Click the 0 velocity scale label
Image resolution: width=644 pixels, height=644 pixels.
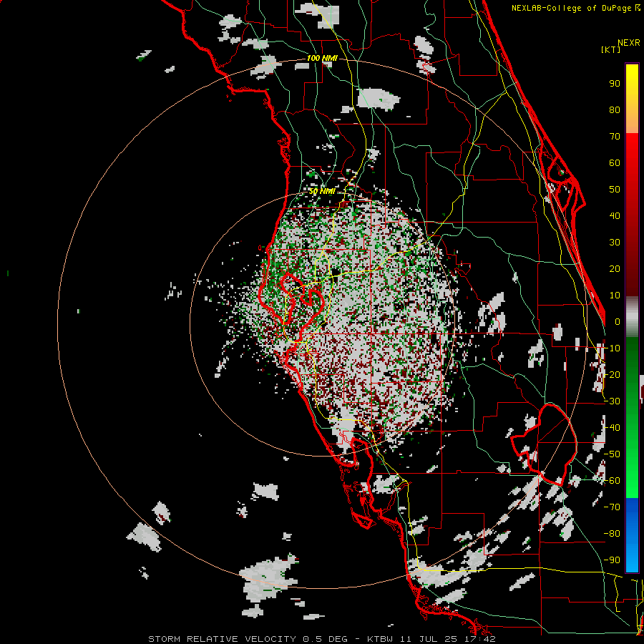point(618,321)
